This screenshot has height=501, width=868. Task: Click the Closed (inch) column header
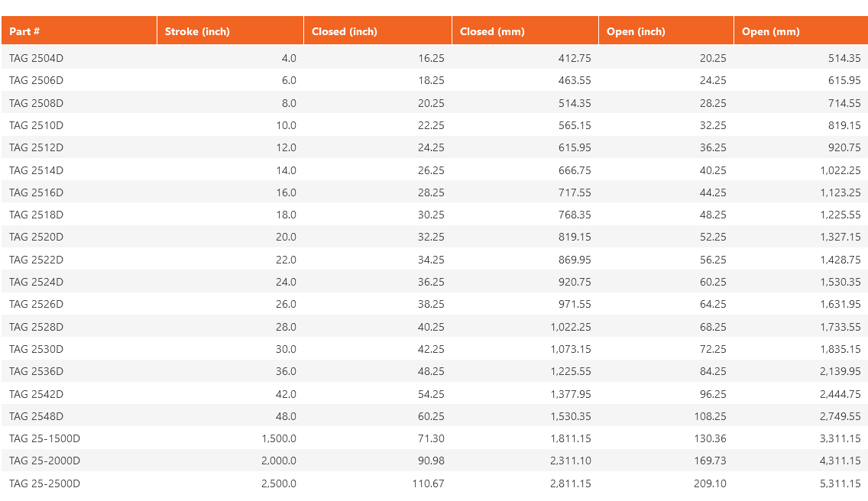coord(345,31)
